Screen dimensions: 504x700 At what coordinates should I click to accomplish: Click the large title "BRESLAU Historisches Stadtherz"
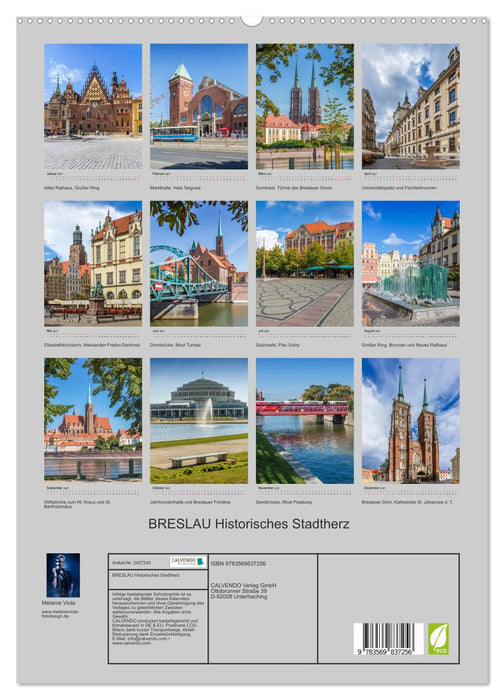pyautogui.click(x=249, y=524)
